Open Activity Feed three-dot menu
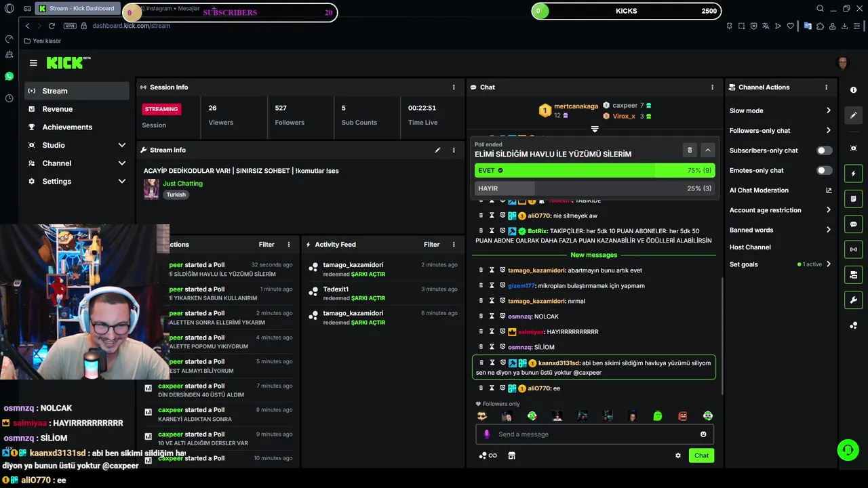Screen dimensions: 868x488 [454, 245]
